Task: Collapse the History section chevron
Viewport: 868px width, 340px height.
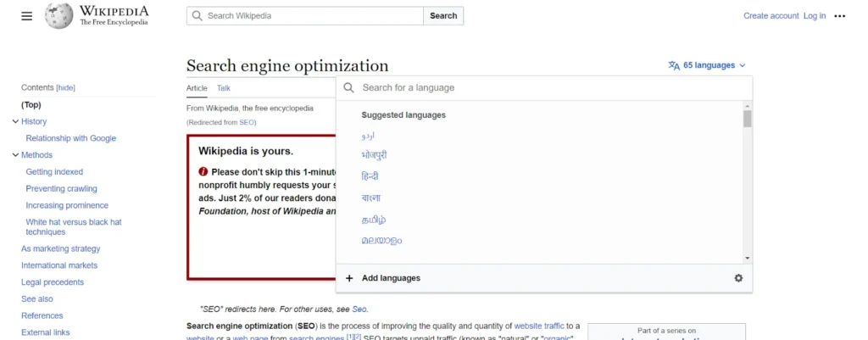Action: coord(15,122)
